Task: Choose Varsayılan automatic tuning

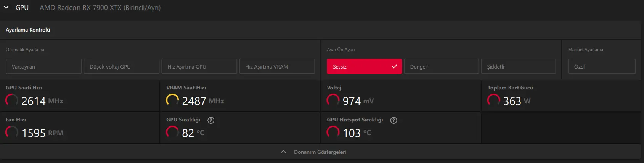Action: pos(43,66)
